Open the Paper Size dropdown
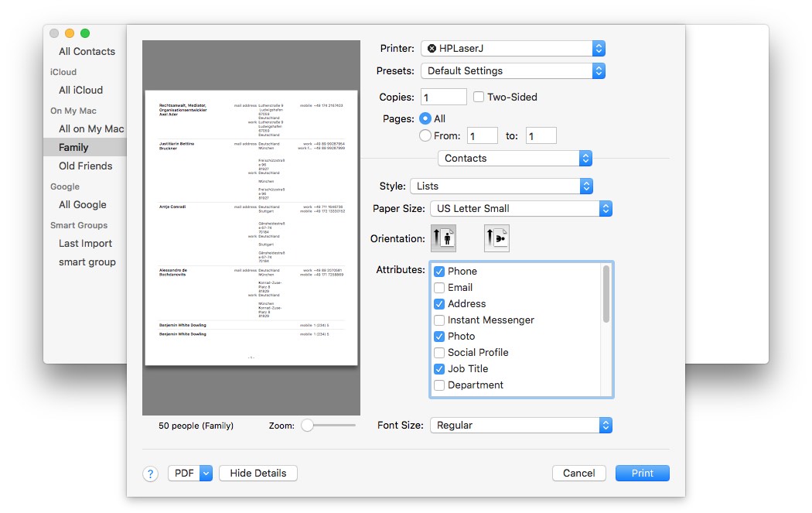 click(520, 208)
